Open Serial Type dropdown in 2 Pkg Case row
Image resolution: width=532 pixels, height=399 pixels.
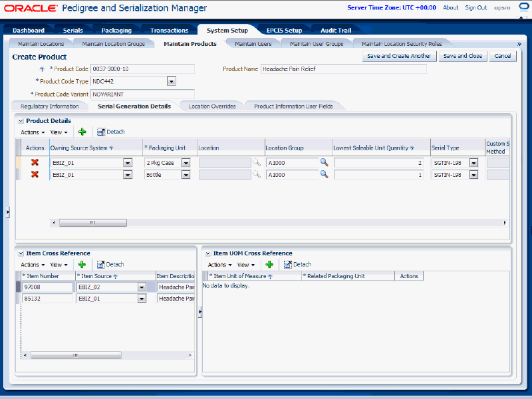pos(473,163)
